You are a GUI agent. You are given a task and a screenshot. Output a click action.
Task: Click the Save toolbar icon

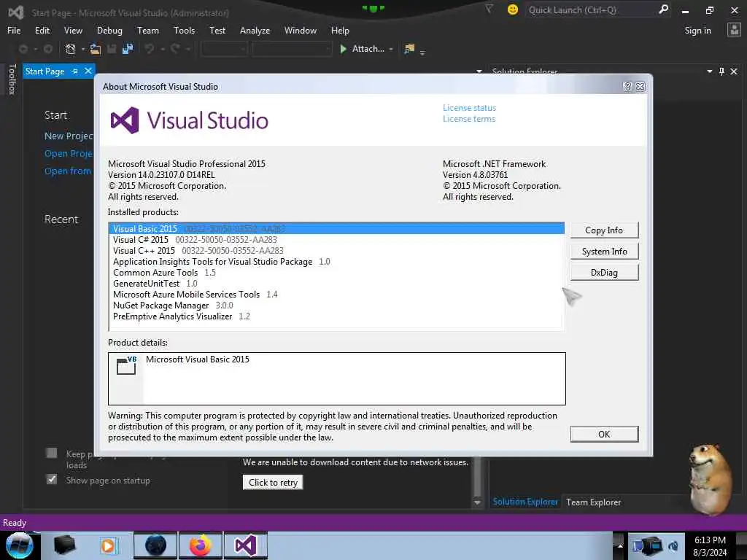pos(112,49)
